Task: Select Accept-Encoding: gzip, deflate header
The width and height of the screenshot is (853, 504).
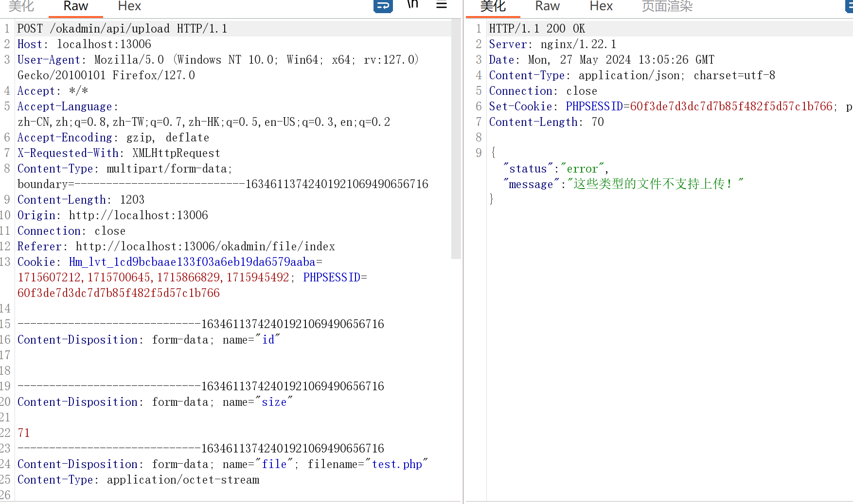Action: (x=113, y=138)
